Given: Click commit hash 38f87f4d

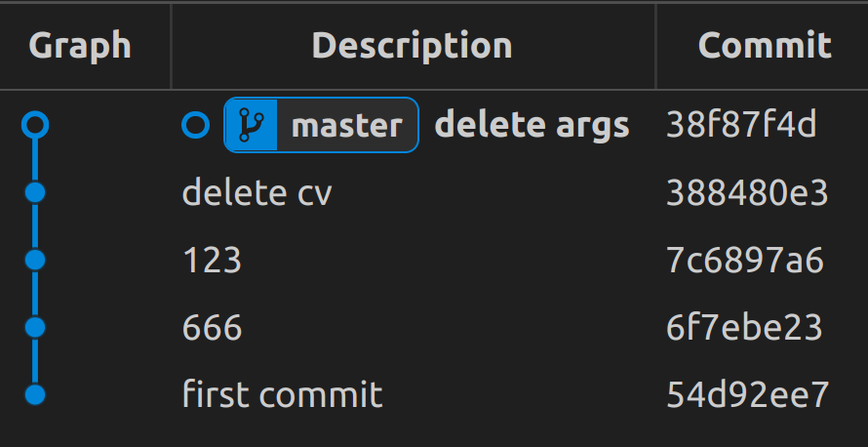Looking at the screenshot, I should click(742, 125).
